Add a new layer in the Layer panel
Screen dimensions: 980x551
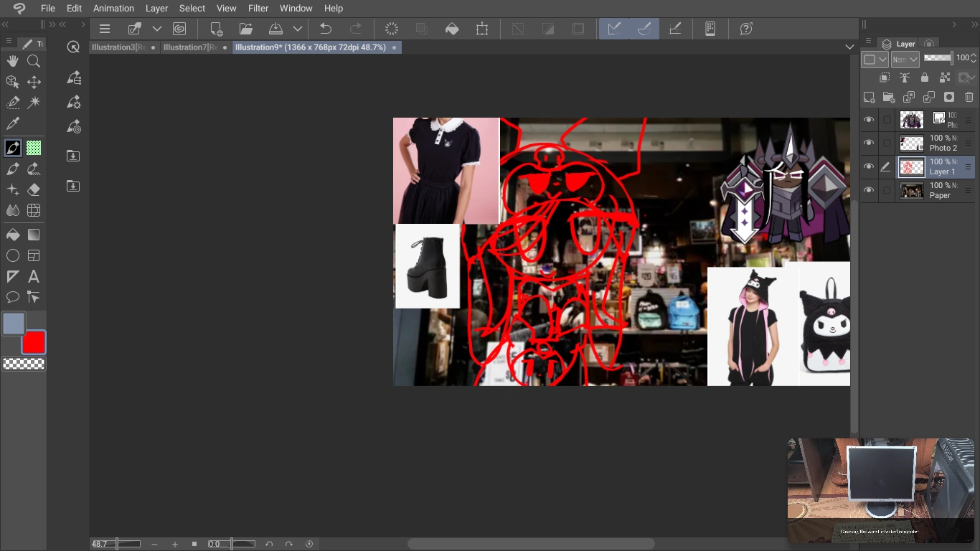[x=869, y=97]
